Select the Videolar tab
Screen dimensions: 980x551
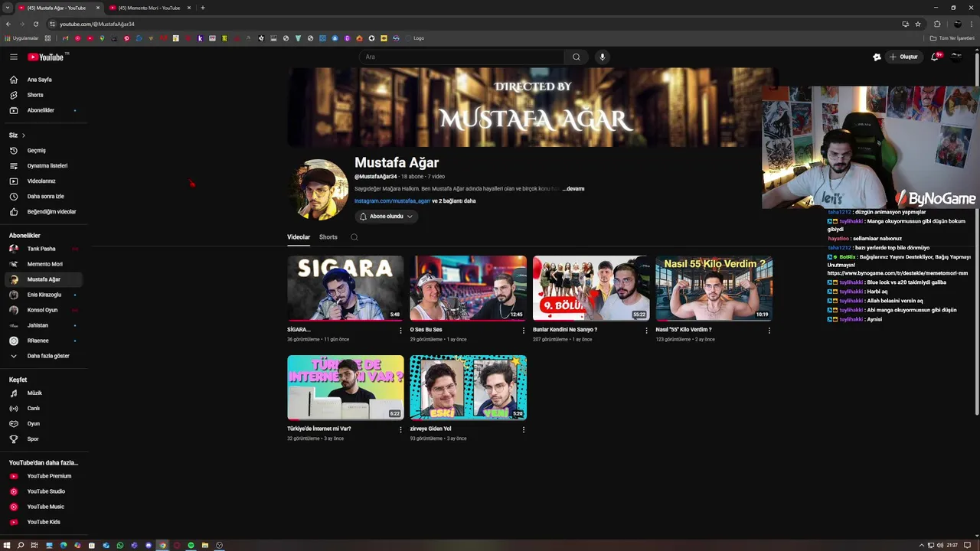299,237
